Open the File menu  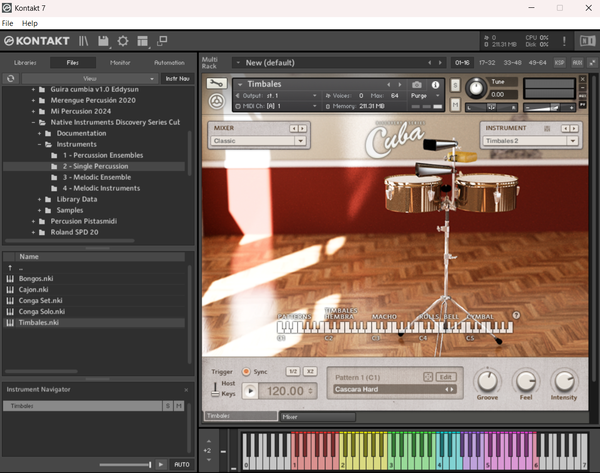tap(7, 22)
